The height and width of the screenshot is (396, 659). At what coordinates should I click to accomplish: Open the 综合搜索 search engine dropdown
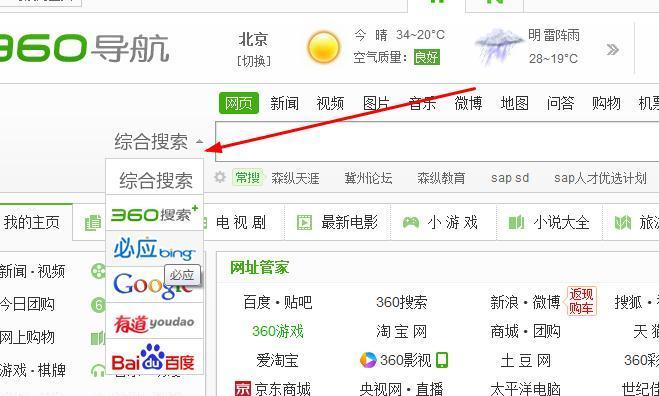(x=158, y=142)
